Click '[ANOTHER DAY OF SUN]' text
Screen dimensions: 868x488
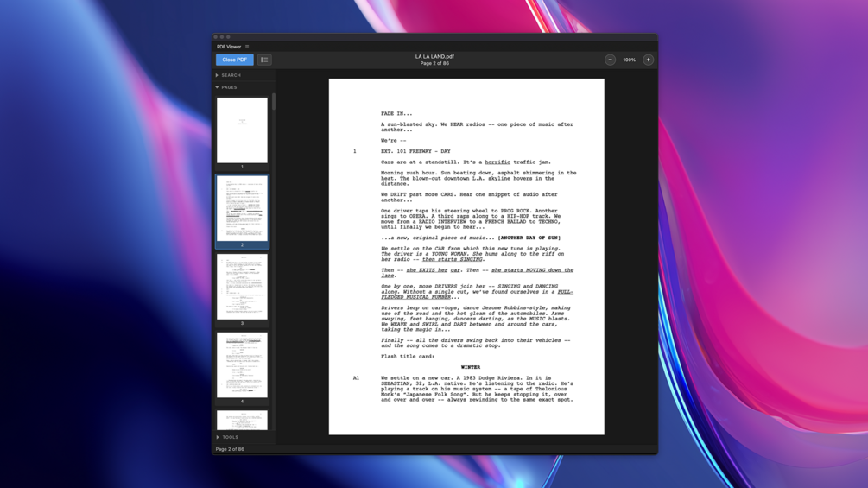(529, 238)
